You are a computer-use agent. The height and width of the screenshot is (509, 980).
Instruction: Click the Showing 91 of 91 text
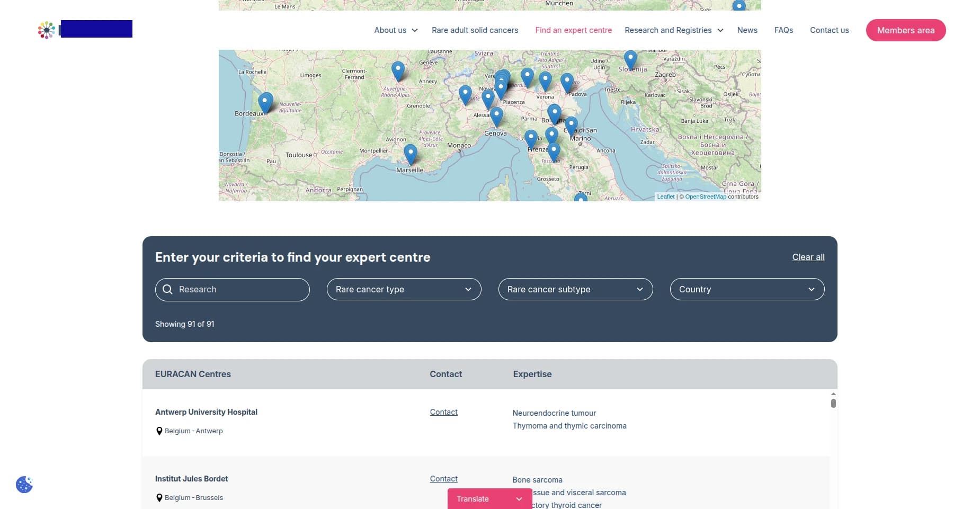click(185, 324)
